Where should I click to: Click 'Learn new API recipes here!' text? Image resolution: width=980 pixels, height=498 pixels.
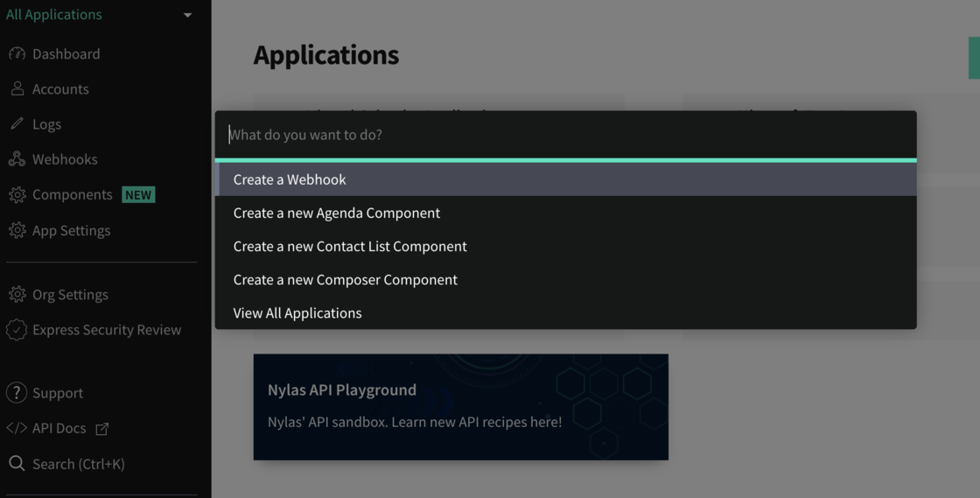pos(477,423)
